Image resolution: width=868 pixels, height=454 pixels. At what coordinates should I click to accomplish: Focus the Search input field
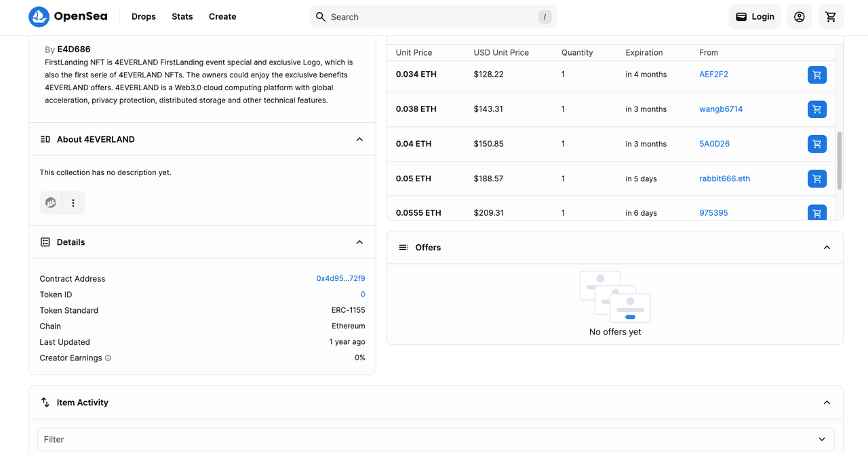433,17
